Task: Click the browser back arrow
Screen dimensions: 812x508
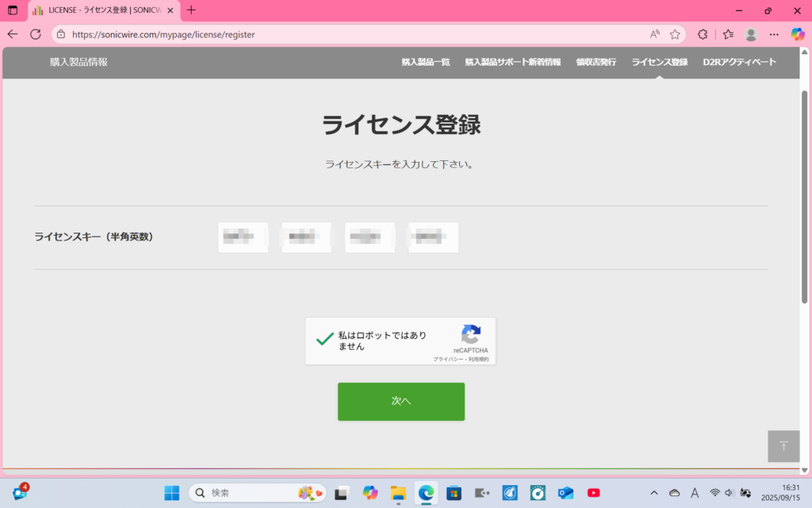Action: pyautogui.click(x=13, y=34)
